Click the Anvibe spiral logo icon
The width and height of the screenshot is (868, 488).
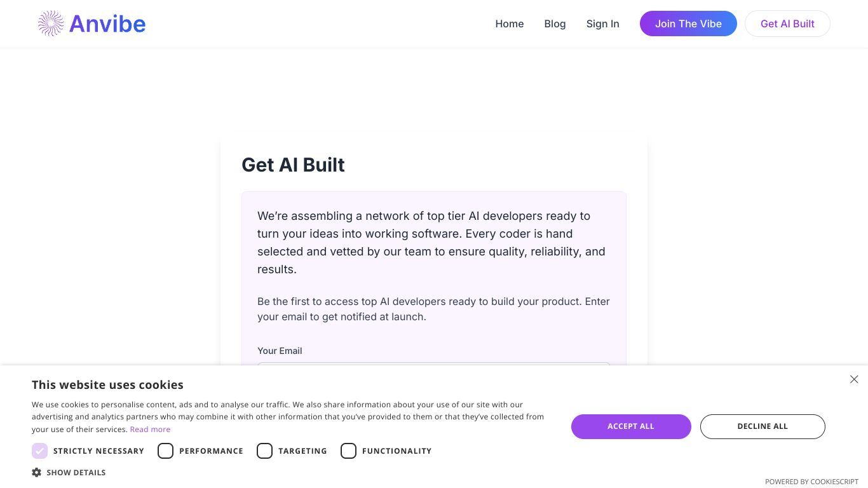pyautogui.click(x=51, y=24)
